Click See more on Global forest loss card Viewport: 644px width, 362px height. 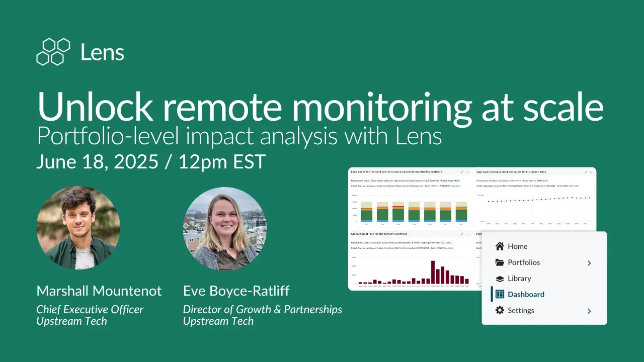(x=448, y=248)
